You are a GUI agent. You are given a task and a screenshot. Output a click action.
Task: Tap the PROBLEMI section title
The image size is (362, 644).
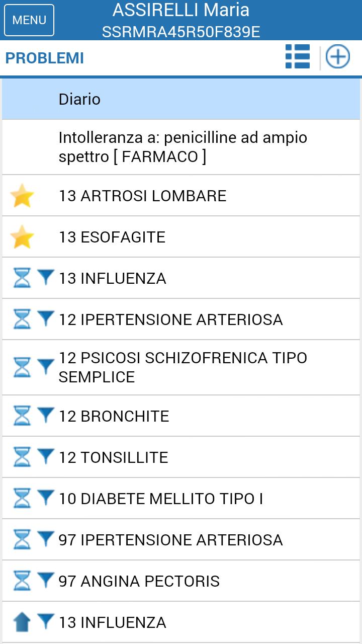[x=45, y=58]
